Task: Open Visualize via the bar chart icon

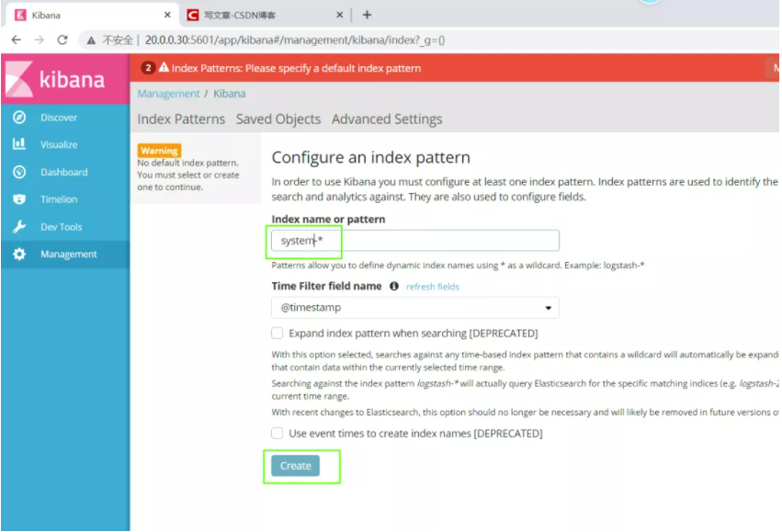Action: [19, 144]
